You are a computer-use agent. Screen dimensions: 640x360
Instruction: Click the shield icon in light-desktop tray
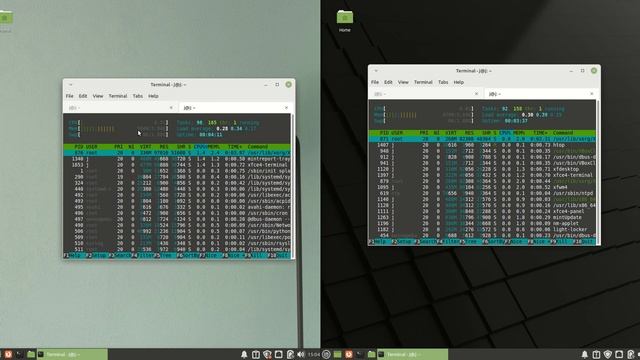(x=267, y=354)
